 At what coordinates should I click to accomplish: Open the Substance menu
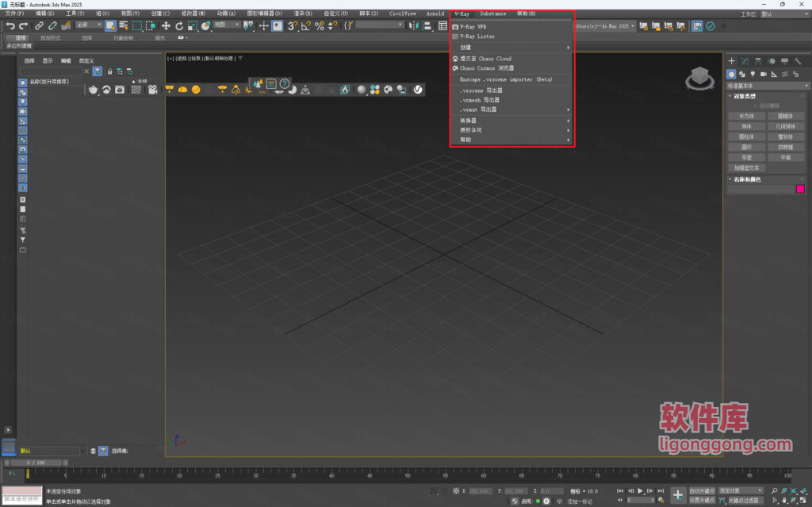click(x=492, y=13)
